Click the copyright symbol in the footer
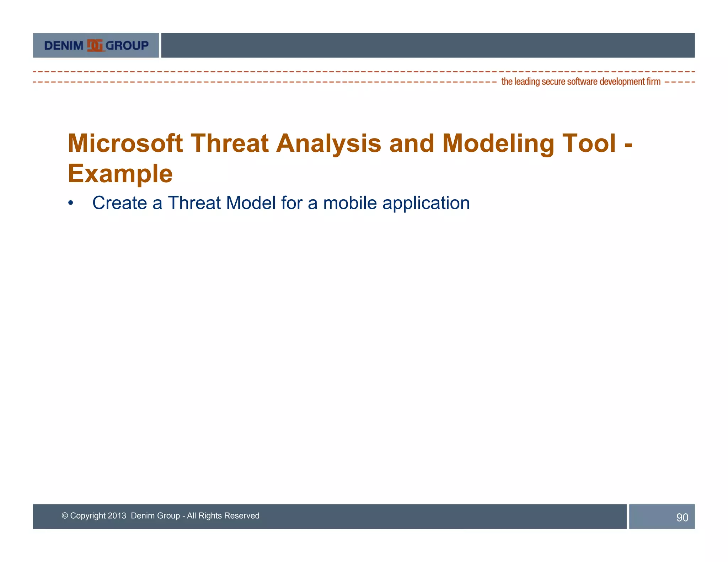This screenshot has height=562, width=728. 65,515
